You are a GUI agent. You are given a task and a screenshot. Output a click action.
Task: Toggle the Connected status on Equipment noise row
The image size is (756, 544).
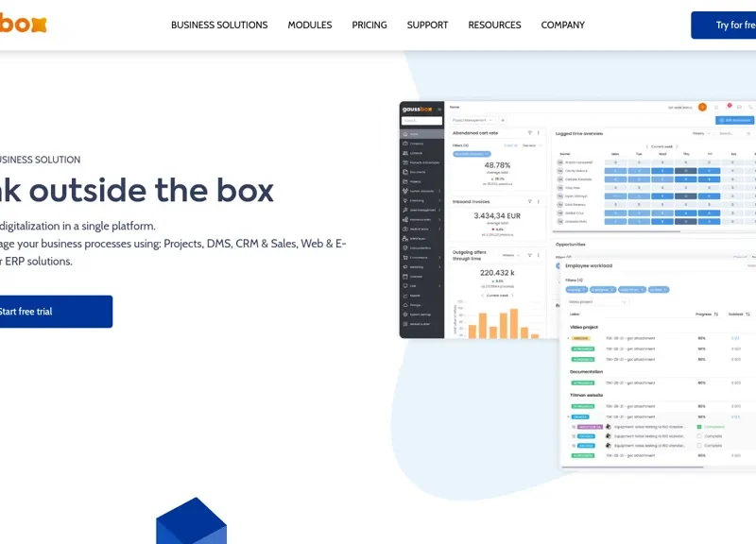(x=698, y=427)
